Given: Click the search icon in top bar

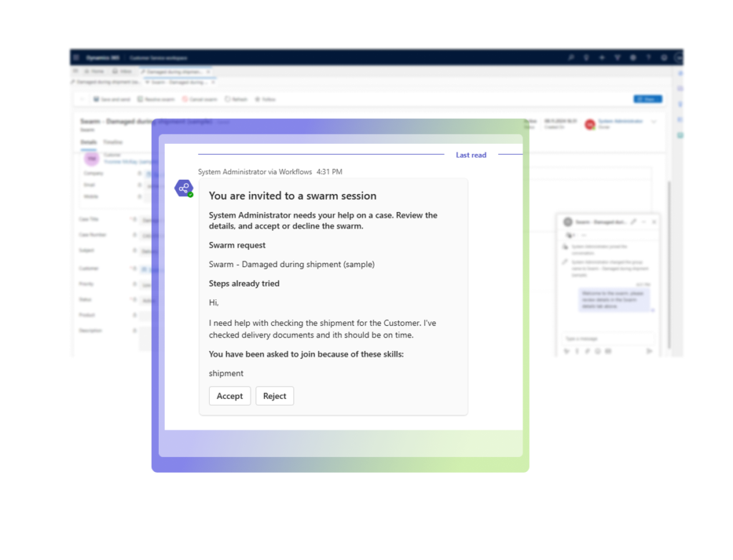Looking at the screenshot, I should [571, 57].
